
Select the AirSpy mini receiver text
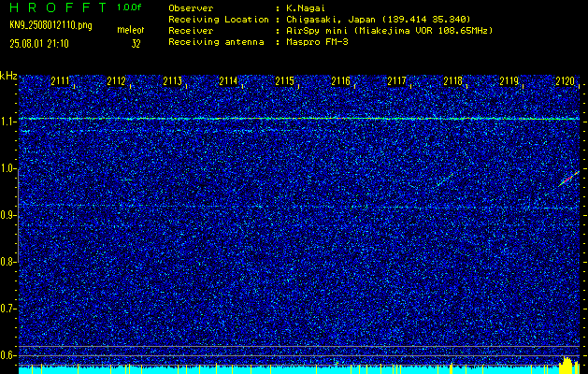(x=389, y=30)
